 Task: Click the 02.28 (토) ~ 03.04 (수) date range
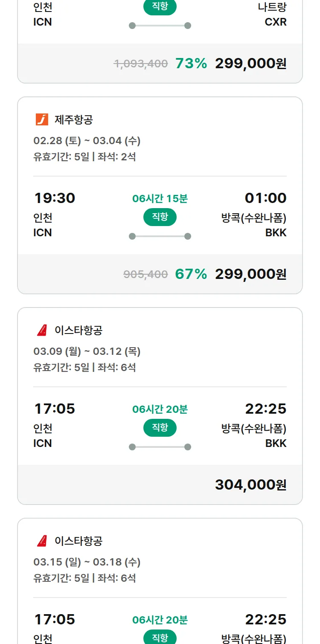(x=87, y=141)
